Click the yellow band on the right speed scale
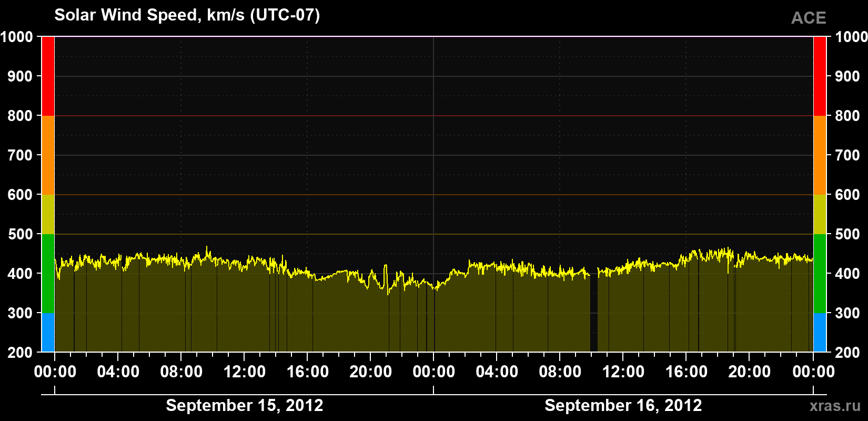The height and width of the screenshot is (421, 868). [820, 214]
